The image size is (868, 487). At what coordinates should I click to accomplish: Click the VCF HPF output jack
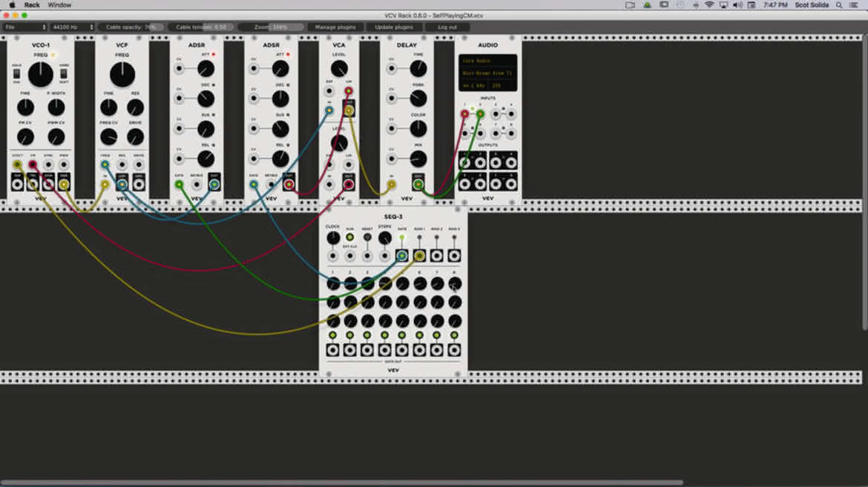(x=139, y=185)
